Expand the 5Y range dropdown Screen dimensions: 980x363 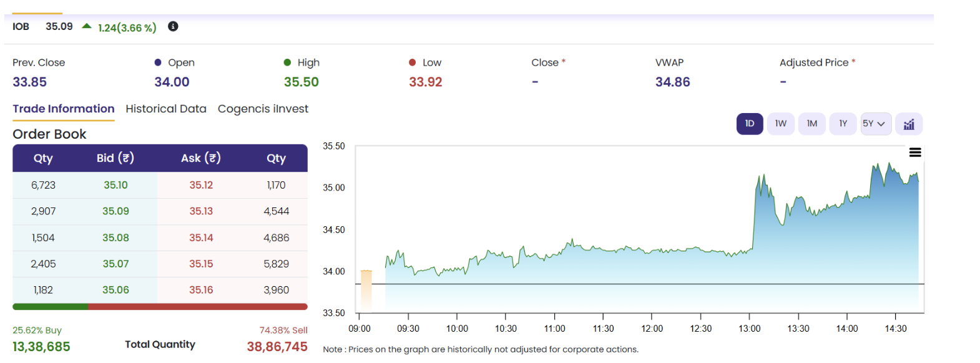pos(875,124)
